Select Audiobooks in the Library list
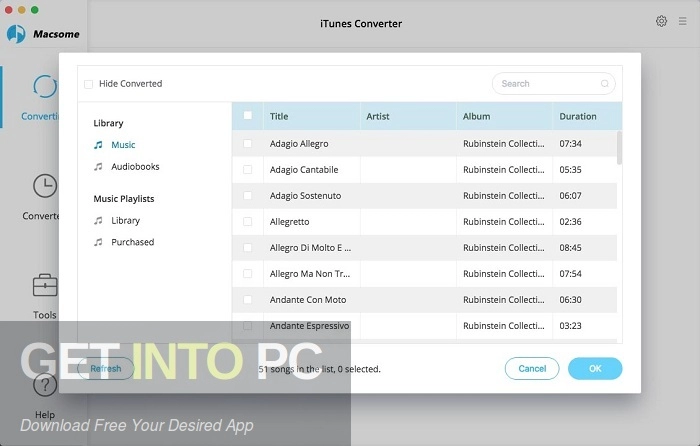The height and width of the screenshot is (446, 700). click(x=135, y=167)
